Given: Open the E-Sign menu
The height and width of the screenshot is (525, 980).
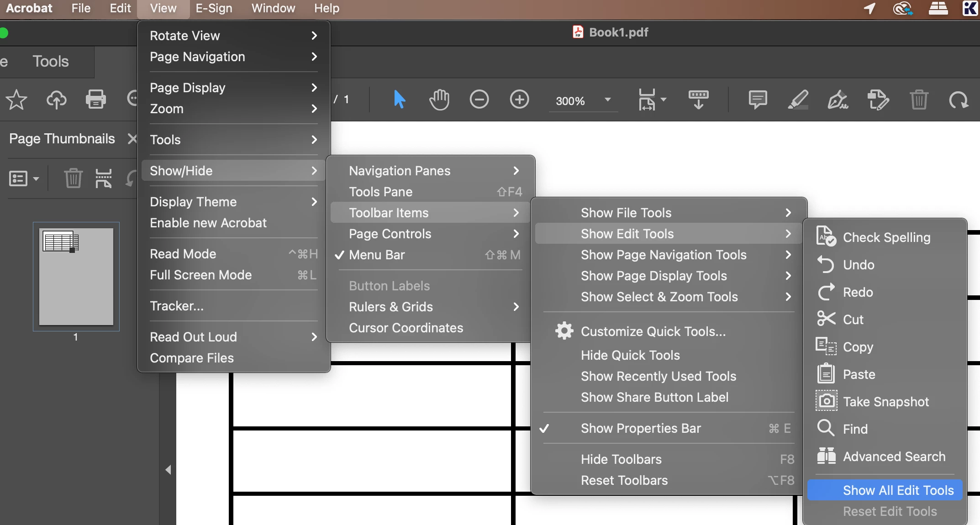Looking at the screenshot, I should (x=214, y=8).
